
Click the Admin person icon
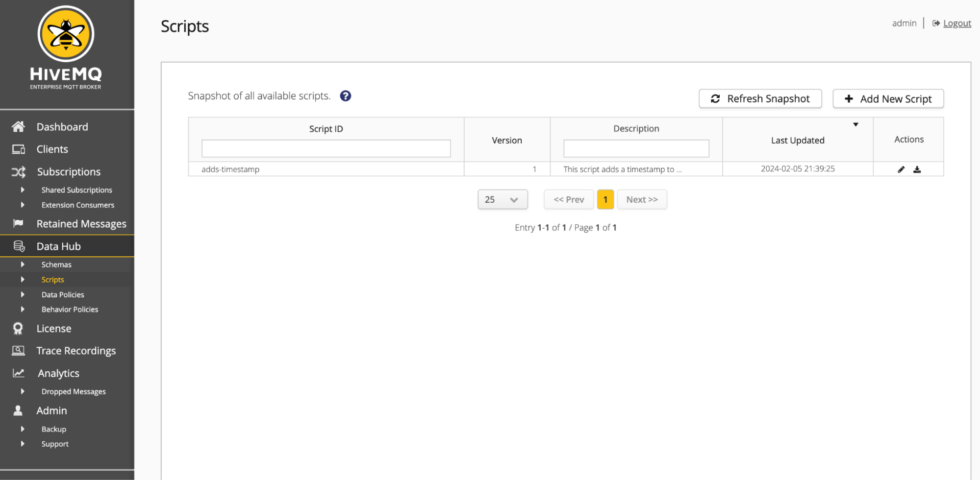pyautogui.click(x=18, y=410)
